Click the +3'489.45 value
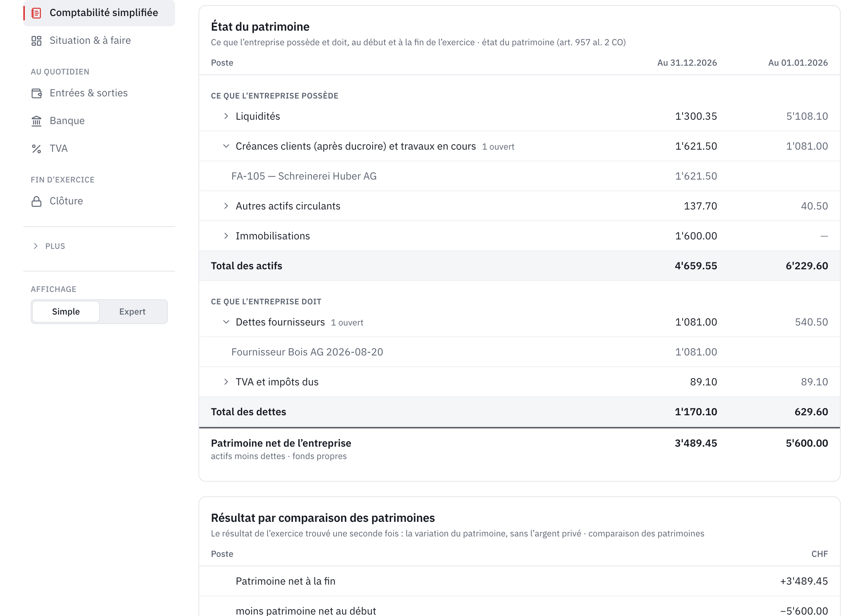The height and width of the screenshot is (616, 864). (804, 581)
